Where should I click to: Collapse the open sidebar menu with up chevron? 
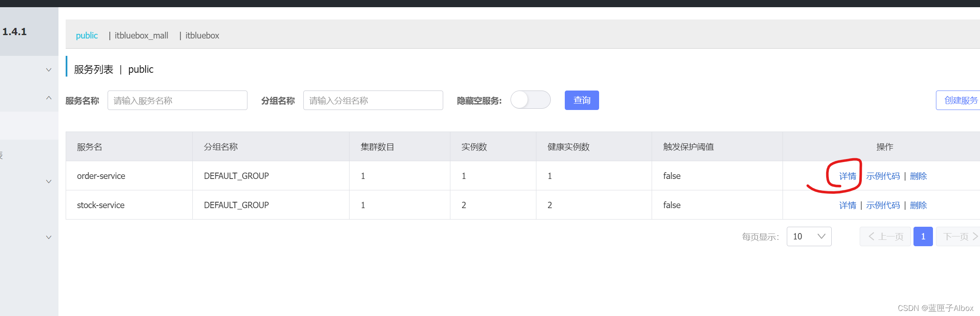[x=49, y=98]
